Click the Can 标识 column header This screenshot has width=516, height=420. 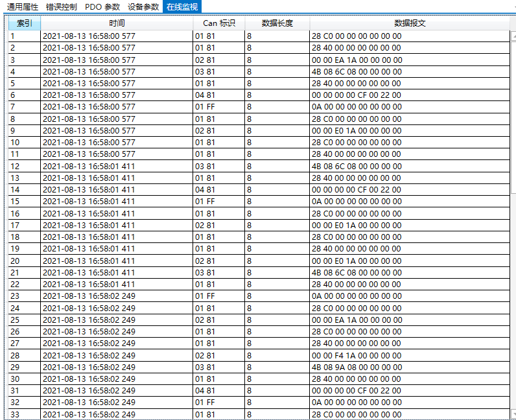point(218,23)
